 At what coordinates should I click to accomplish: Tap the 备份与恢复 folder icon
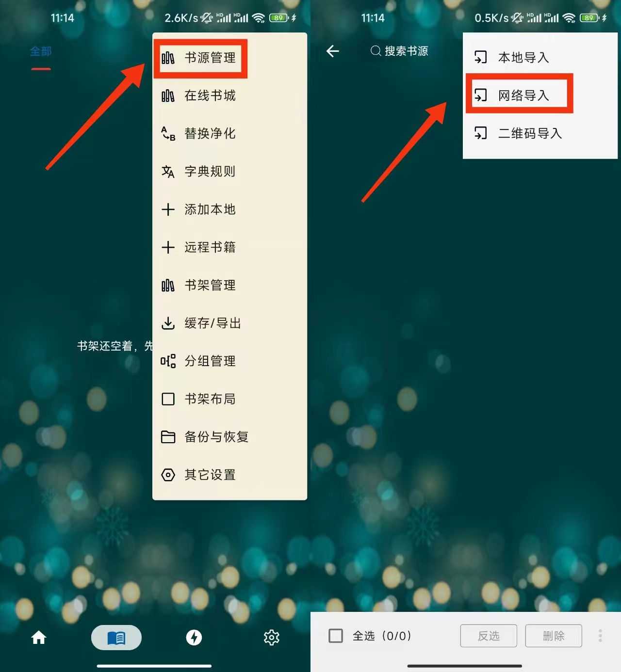coord(168,437)
